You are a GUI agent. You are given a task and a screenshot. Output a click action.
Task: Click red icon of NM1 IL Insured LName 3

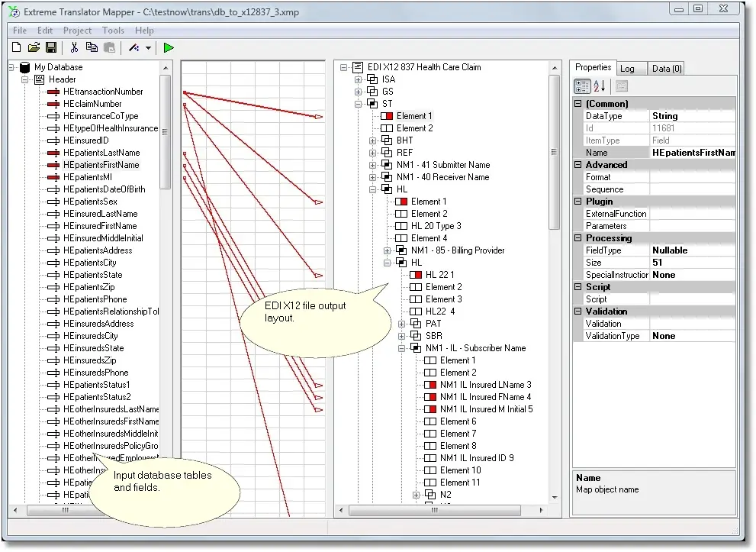click(x=430, y=385)
